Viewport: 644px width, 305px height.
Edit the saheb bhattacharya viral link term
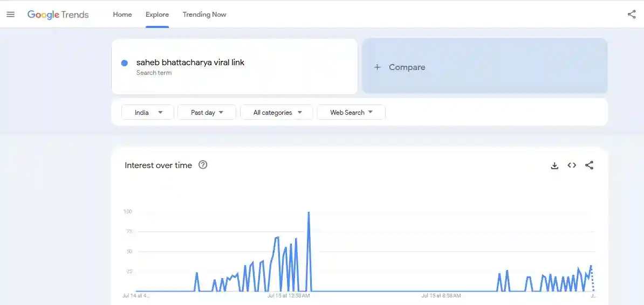coord(190,63)
